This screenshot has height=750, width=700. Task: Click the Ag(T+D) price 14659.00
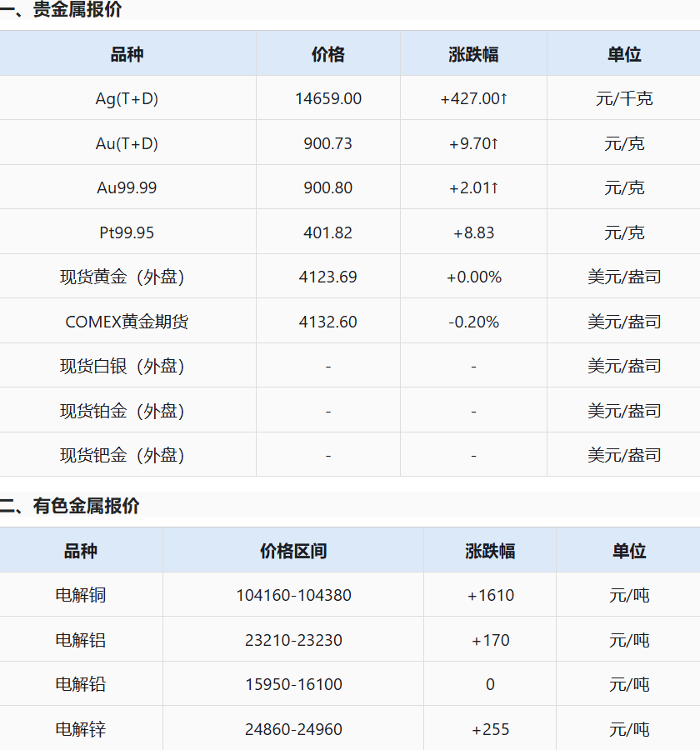(327, 98)
